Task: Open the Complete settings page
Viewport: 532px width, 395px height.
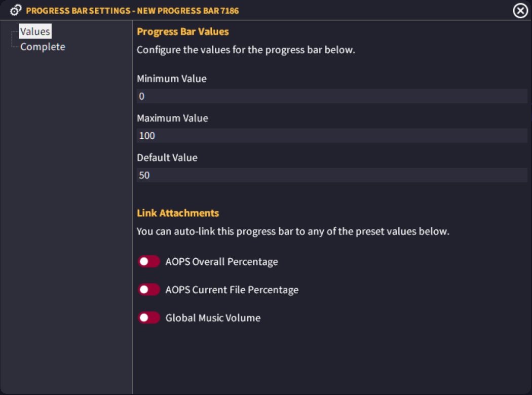Action: coord(43,46)
